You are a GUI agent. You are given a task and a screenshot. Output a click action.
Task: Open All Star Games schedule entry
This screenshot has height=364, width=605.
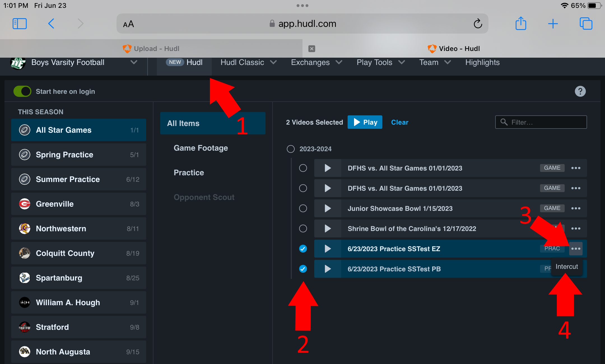[79, 130]
